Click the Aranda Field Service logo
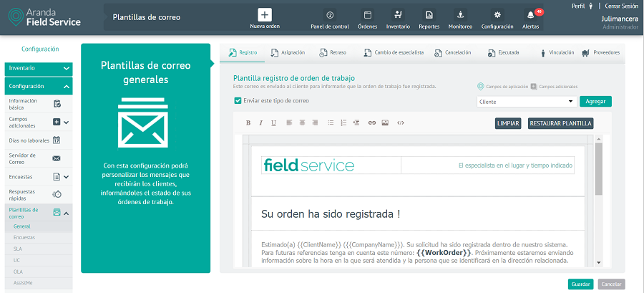644x293 pixels. point(45,18)
